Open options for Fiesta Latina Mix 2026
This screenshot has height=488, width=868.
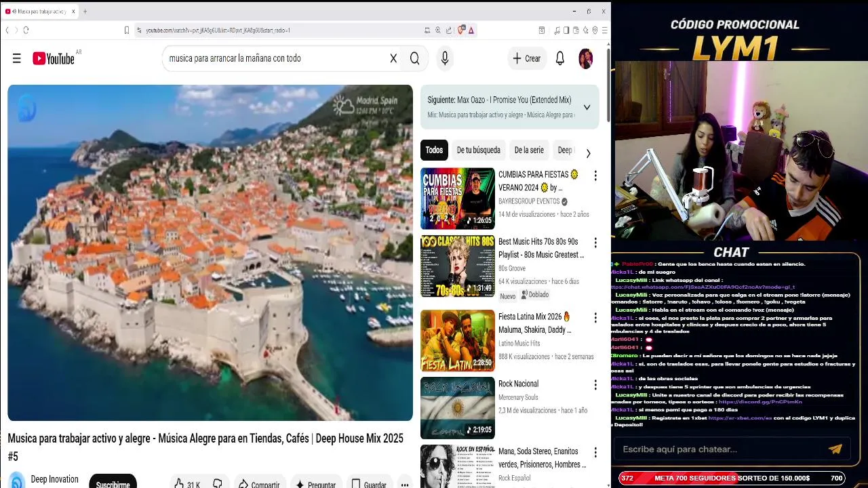[x=595, y=318]
